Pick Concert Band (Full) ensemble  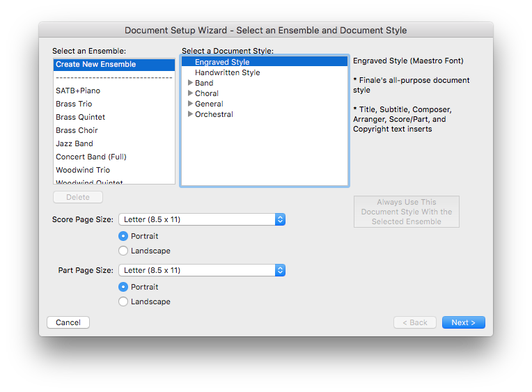[x=114, y=157]
